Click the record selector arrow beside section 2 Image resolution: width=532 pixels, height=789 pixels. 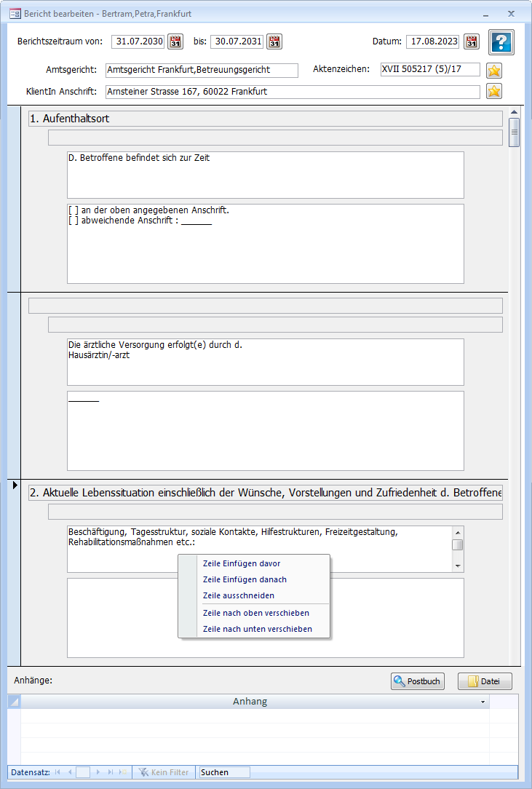click(x=15, y=485)
